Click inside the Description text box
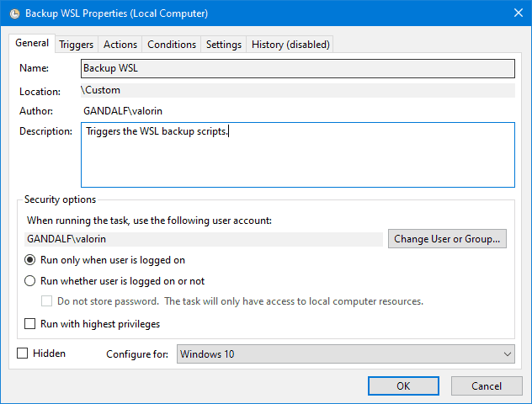This screenshot has height=404, width=532. 297,155
